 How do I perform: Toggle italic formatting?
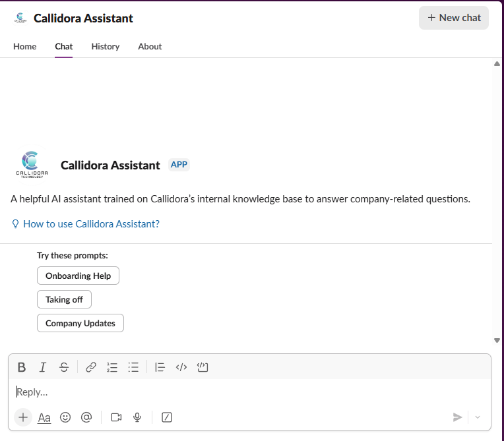click(42, 367)
